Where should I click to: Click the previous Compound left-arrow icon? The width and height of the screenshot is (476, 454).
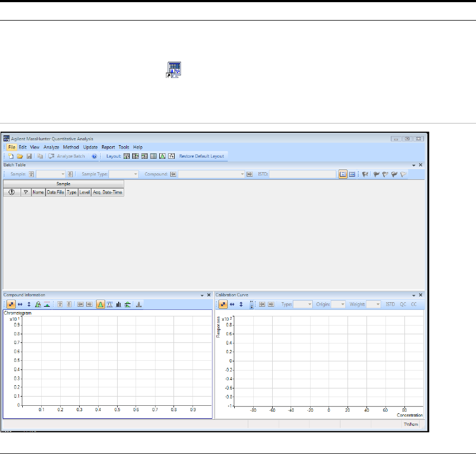(x=173, y=174)
